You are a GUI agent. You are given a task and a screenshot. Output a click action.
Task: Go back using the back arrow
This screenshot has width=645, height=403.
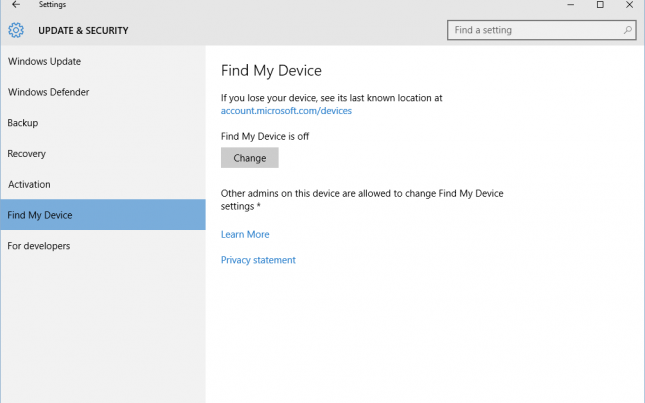pos(15,5)
